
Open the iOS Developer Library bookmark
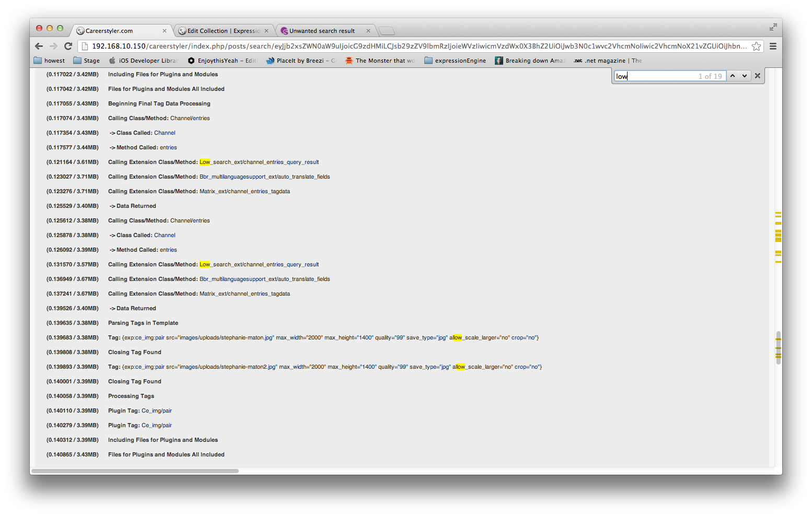[x=143, y=61]
